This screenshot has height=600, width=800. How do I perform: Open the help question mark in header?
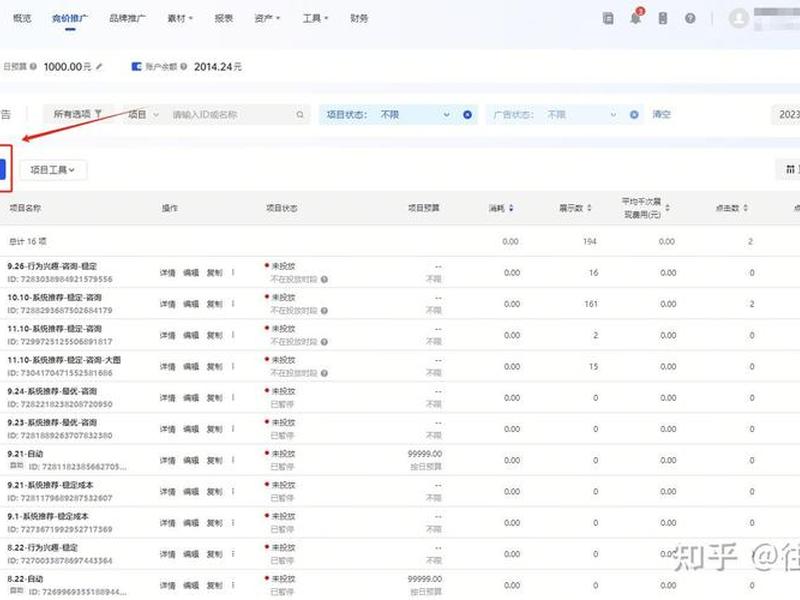pyautogui.click(x=690, y=18)
